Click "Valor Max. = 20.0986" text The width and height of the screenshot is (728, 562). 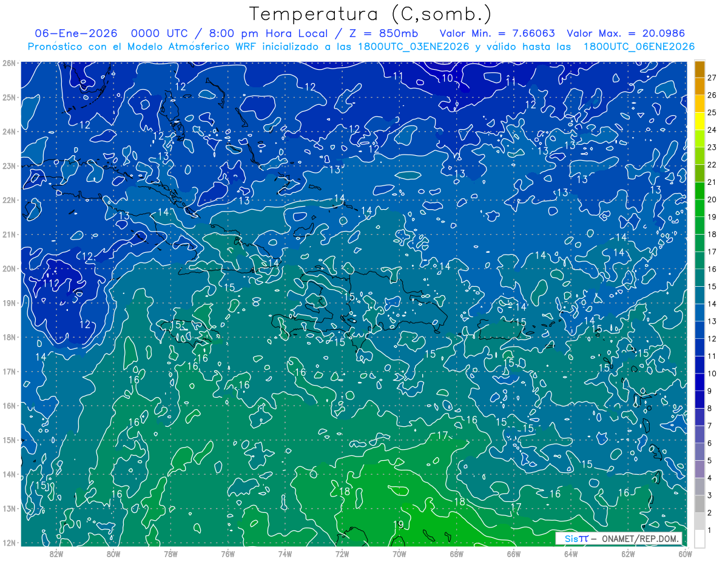click(x=625, y=33)
